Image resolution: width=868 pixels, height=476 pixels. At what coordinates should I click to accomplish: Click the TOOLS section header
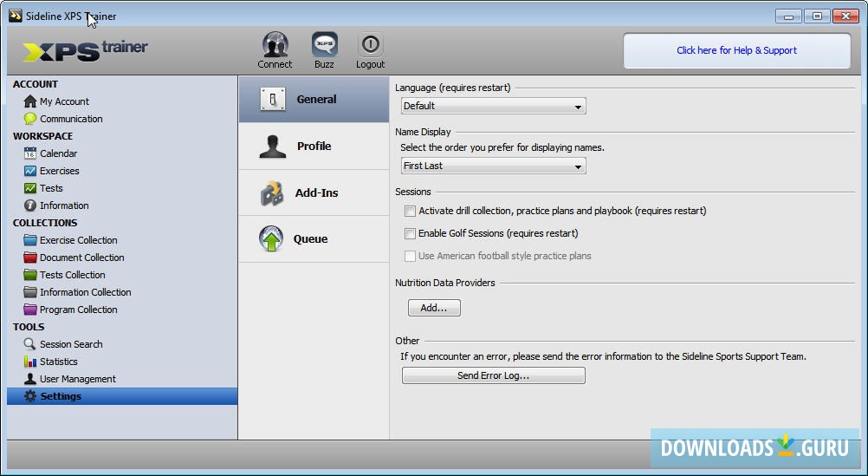pos(29,327)
